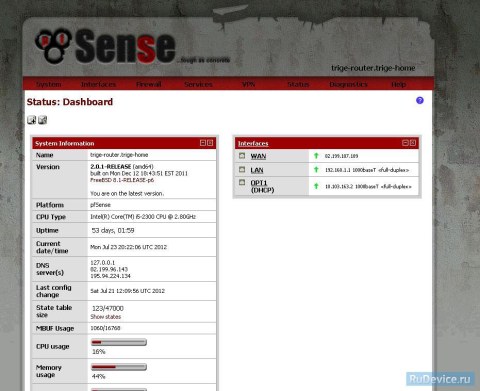Screen dimensions: 480x391
Task: Open the Interfaces menu
Action: point(98,84)
